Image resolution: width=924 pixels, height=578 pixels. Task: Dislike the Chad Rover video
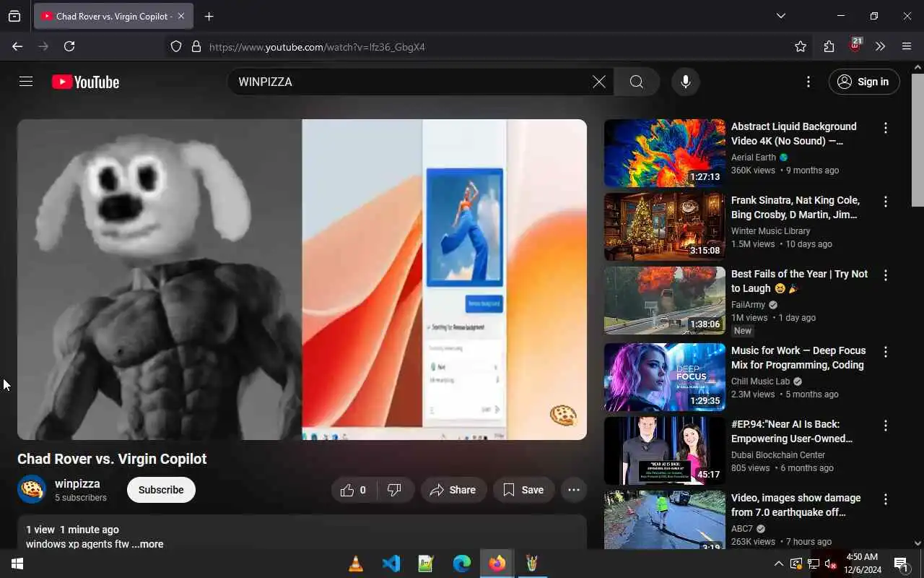395,490
